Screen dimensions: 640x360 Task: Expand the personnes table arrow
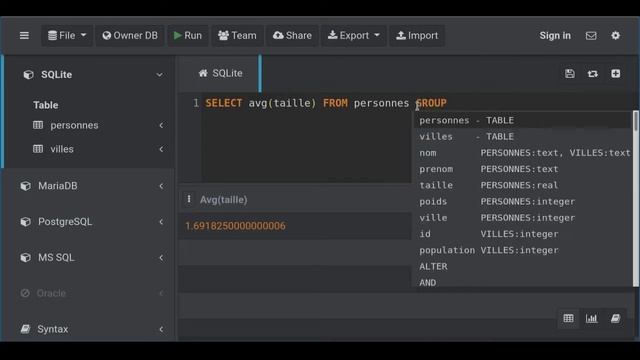tap(161, 125)
